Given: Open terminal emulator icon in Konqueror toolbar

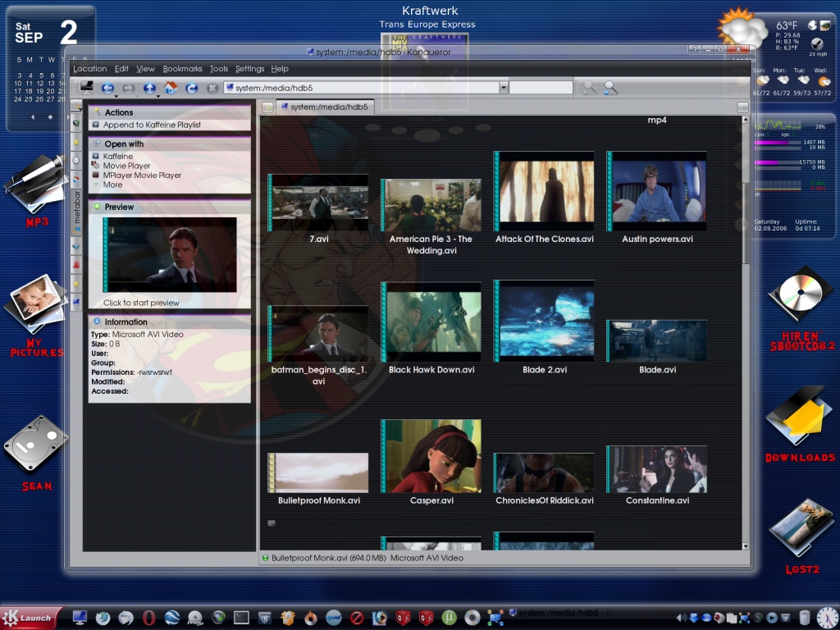Looking at the screenshot, I should click(85, 87).
